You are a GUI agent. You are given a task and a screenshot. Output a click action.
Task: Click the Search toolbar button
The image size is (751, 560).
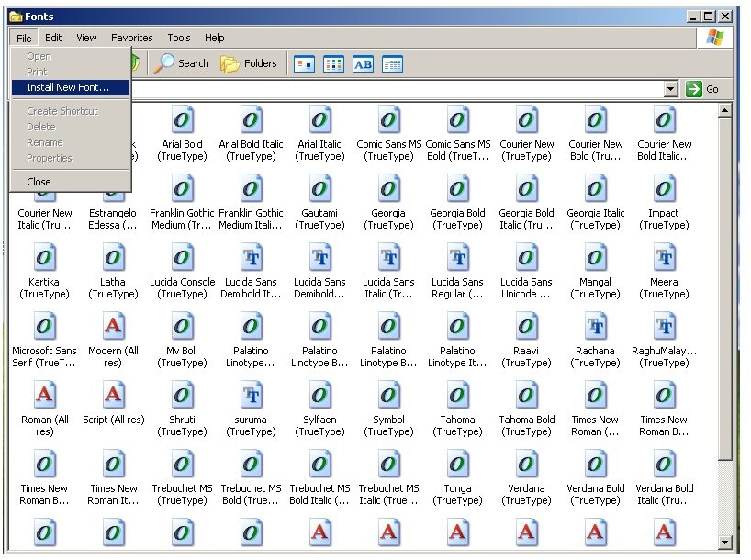pos(182,63)
